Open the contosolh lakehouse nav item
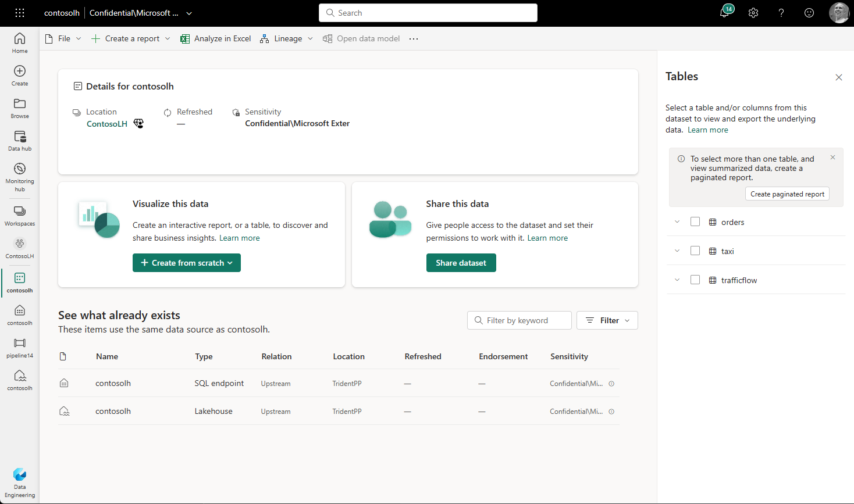 20,380
